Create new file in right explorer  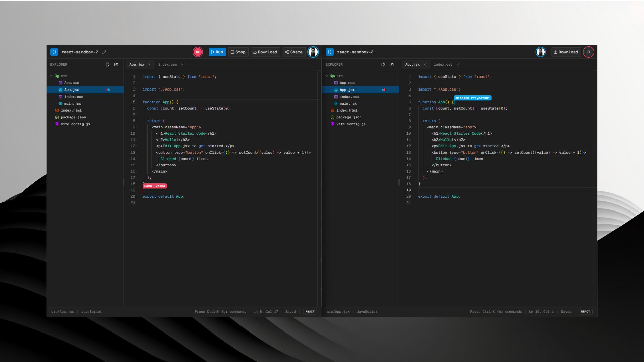pos(383,64)
